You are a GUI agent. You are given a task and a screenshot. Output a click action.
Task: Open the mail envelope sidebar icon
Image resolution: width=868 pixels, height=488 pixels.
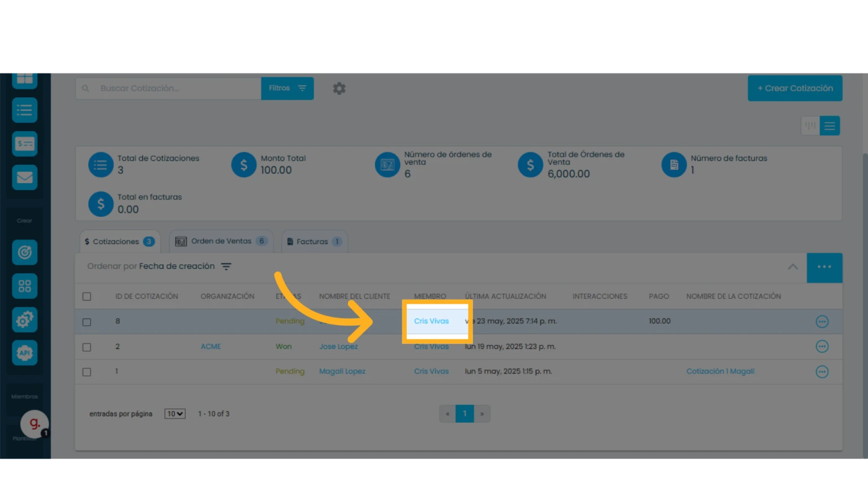24,177
